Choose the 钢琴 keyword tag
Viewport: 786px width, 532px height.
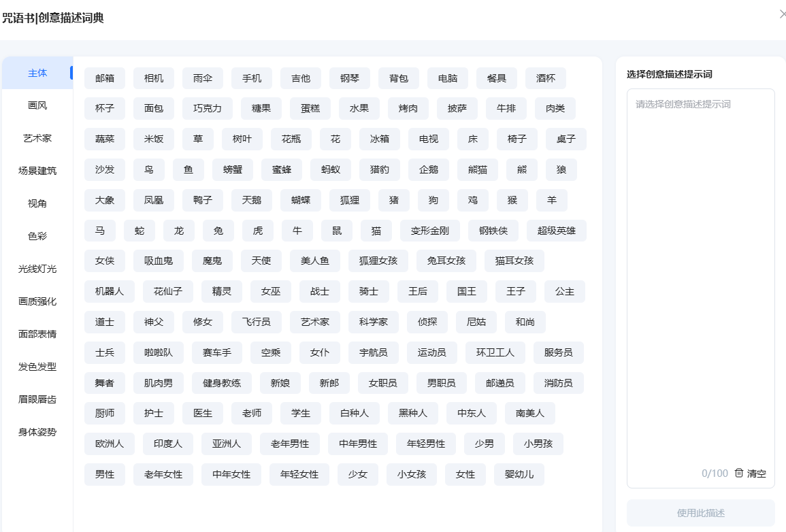350,78
